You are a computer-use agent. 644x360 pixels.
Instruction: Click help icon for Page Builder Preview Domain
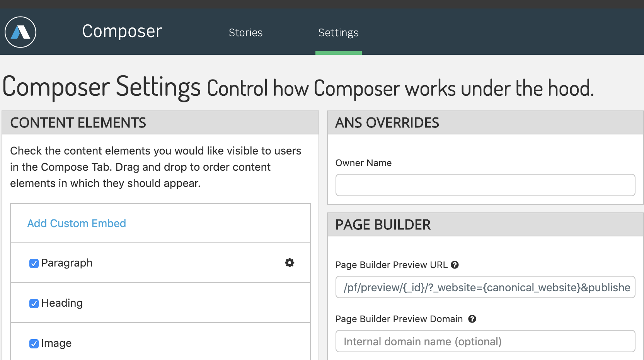pyautogui.click(x=472, y=319)
